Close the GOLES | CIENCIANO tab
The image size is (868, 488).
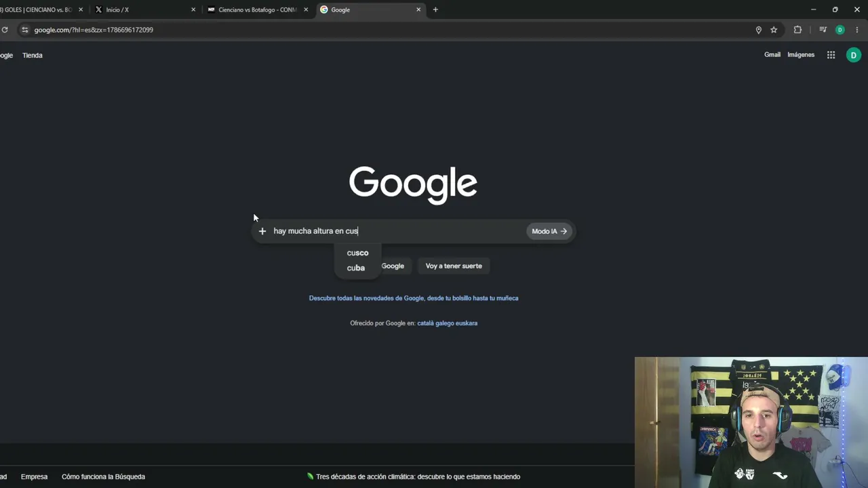pos(81,9)
